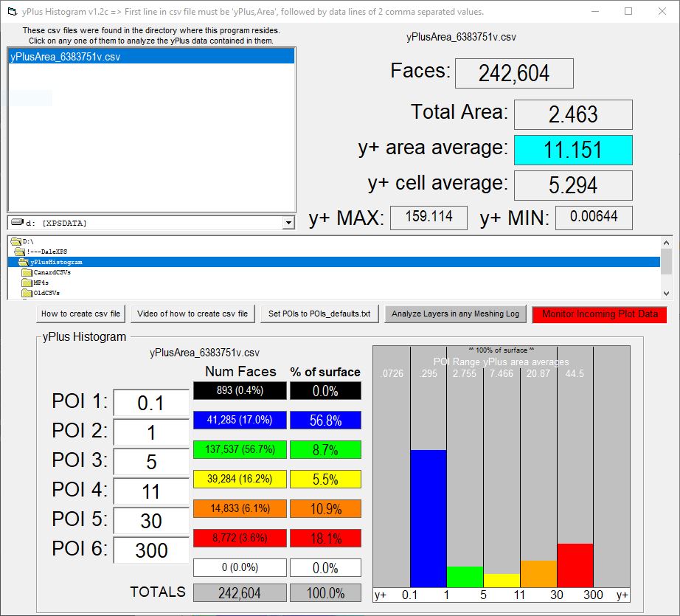Select yPlusArea_6383751v.csv in file list
Viewport: 680px width, 616px height.
point(65,57)
